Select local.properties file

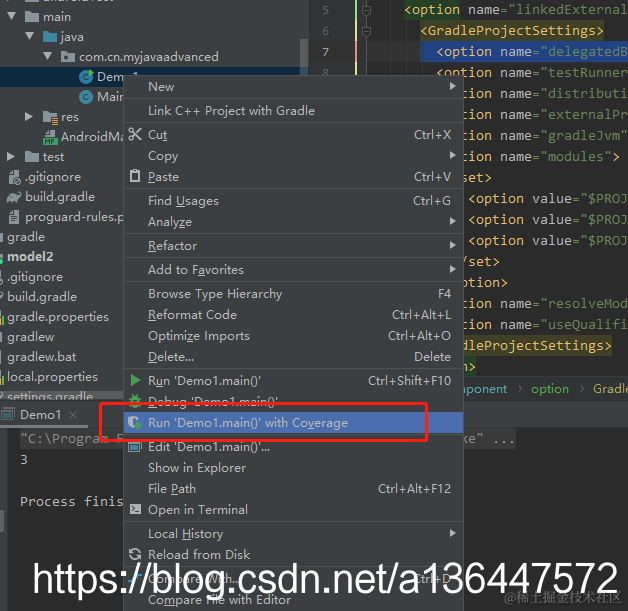point(52,377)
